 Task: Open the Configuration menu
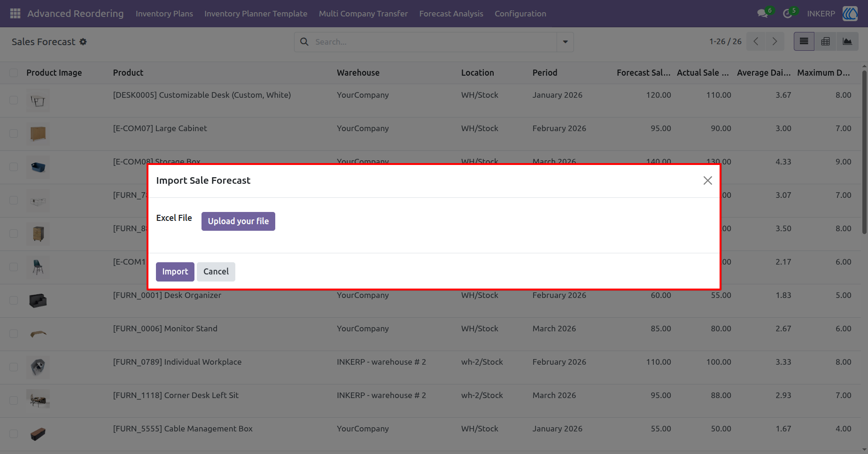point(520,14)
